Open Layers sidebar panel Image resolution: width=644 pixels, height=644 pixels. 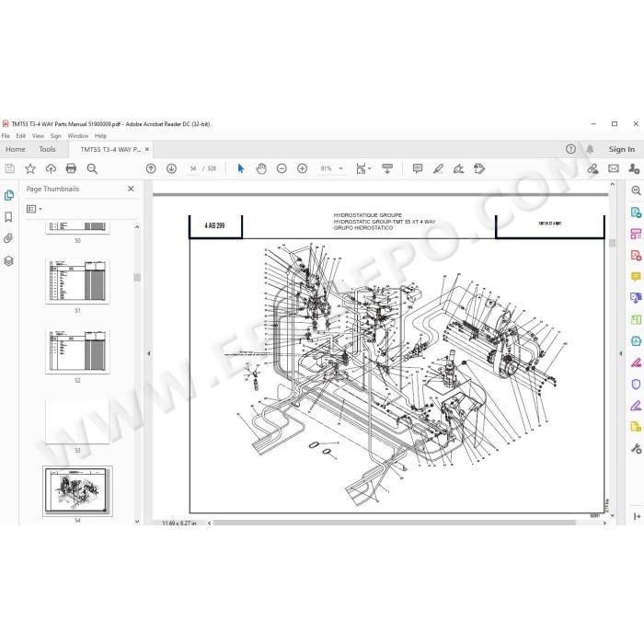tap(8, 260)
